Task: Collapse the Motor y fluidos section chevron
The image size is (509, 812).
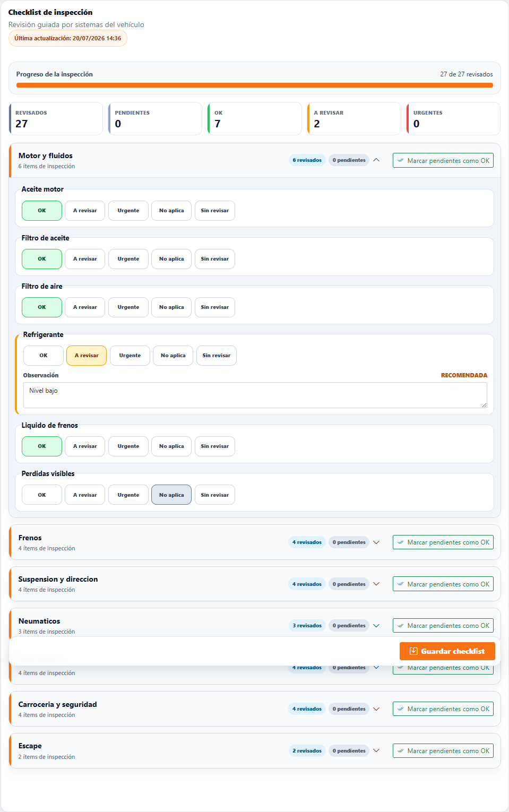Action: coord(376,160)
